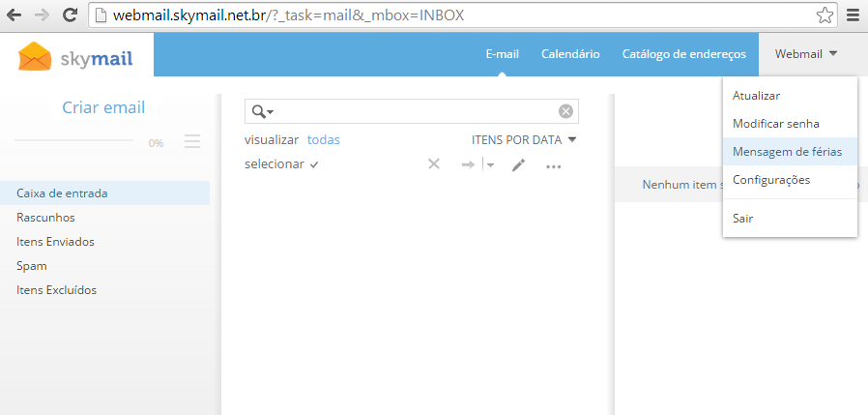868x415 pixels.
Task: Clear the search box with the X icon
Action: [565, 112]
